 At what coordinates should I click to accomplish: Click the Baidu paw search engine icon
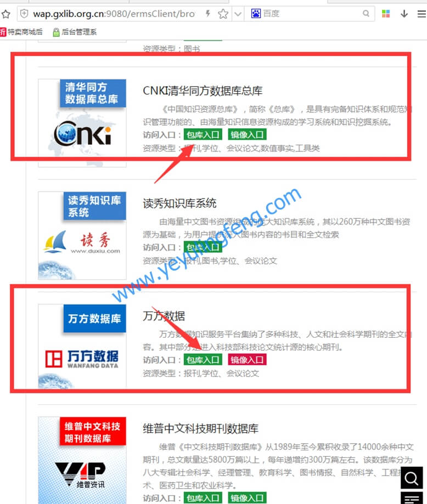pyautogui.click(x=256, y=14)
